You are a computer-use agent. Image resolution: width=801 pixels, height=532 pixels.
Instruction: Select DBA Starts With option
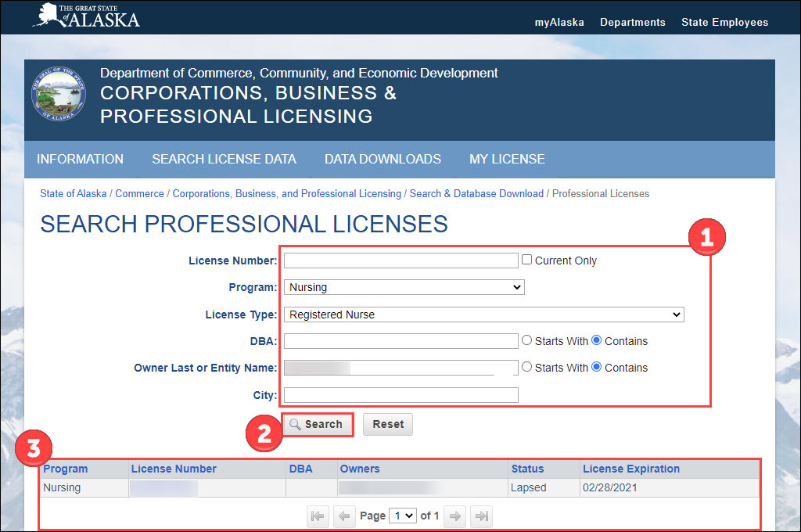[x=526, y=340]
